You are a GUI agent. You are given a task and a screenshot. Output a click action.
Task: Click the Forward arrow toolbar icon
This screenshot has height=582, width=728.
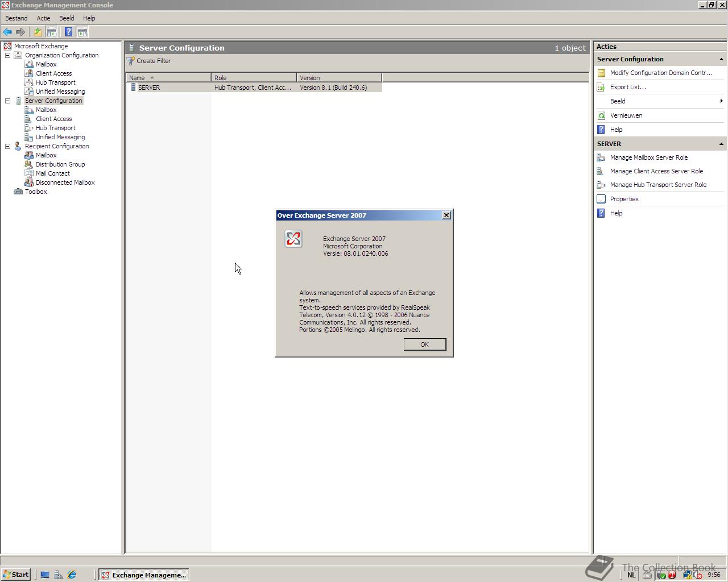[20, 32]
